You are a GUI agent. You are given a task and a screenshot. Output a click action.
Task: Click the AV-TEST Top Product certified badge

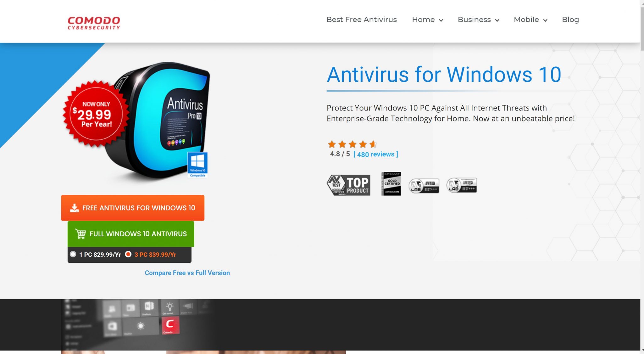pyautogui.click(x=348, y=183)
